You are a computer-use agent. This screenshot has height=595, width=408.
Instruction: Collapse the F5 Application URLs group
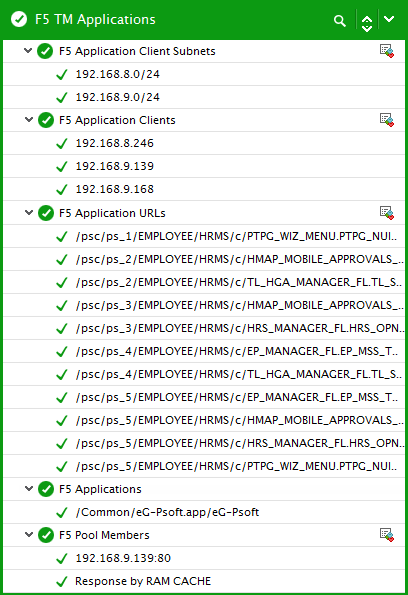[29, 212]
